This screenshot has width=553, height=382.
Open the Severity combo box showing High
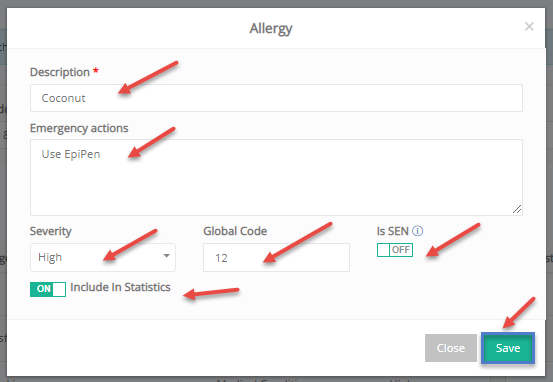point(103,257)
